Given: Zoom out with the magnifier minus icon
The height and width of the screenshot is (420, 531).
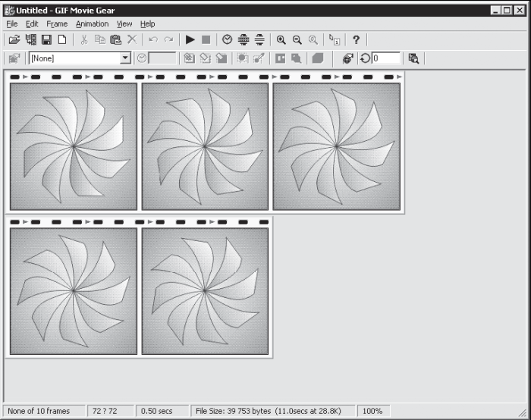Looking at the screenshot, I should (297, 39).
